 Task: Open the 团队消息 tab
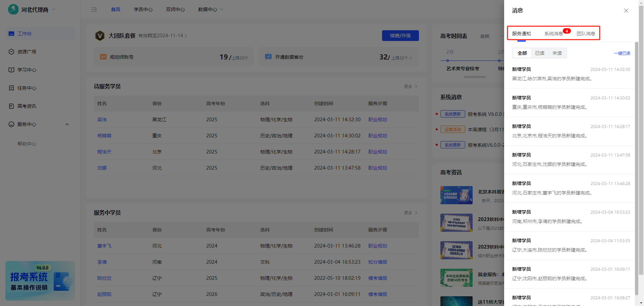pyautogui.click(x=586, y=33)
